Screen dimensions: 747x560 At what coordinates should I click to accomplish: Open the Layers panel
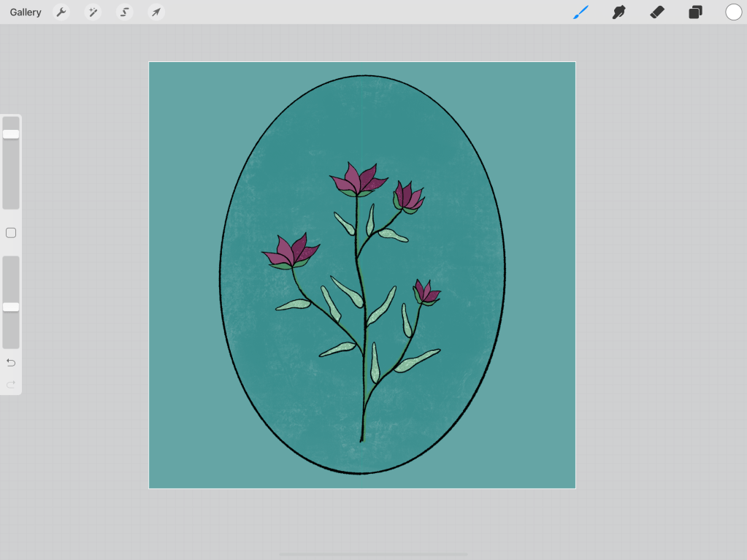point(695,12)
